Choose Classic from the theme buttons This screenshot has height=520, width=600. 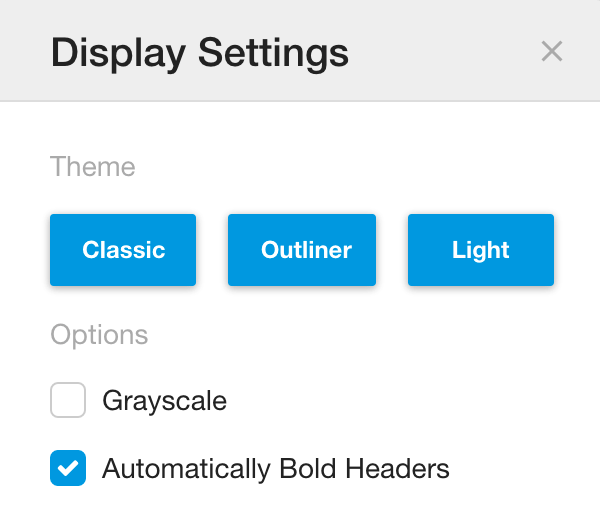pos(123,250)
